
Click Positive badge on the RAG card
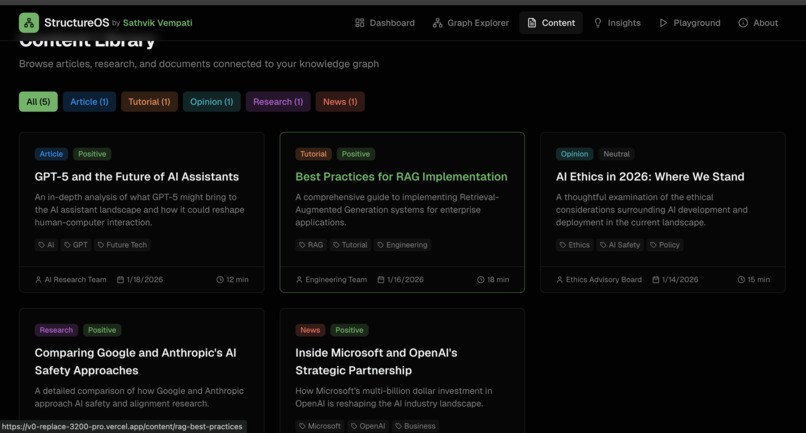point(356,154)
